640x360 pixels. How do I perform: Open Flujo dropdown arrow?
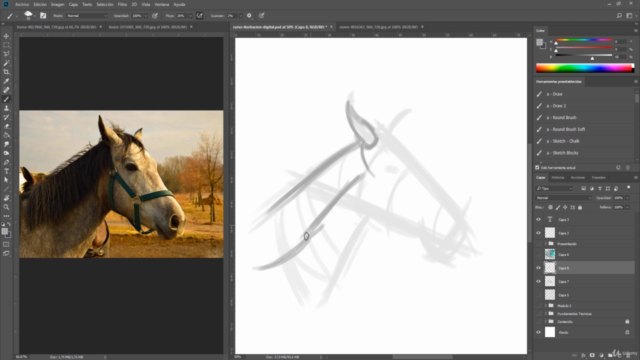point(190,16)
